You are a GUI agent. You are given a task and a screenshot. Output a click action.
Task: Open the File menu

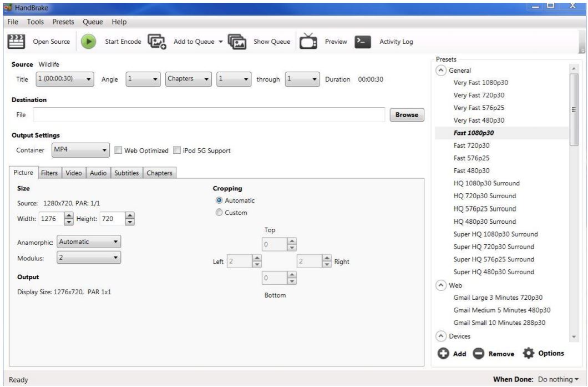pos(13,22)
